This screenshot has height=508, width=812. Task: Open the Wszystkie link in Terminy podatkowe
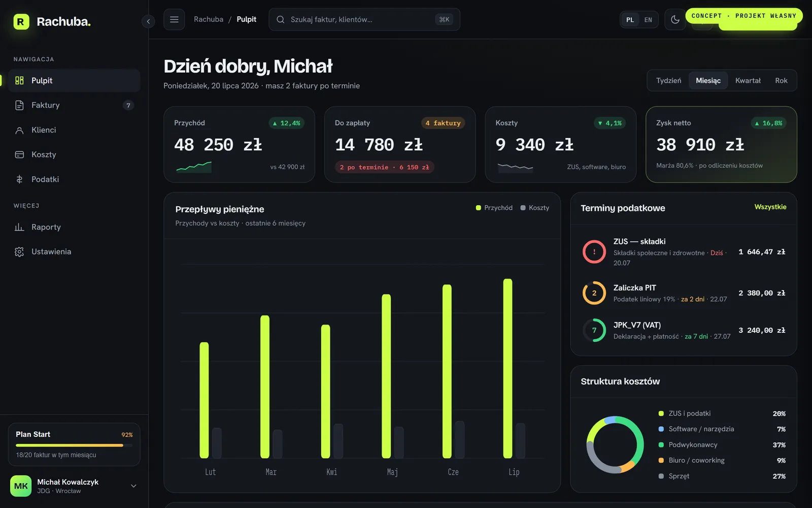[770, 207]
